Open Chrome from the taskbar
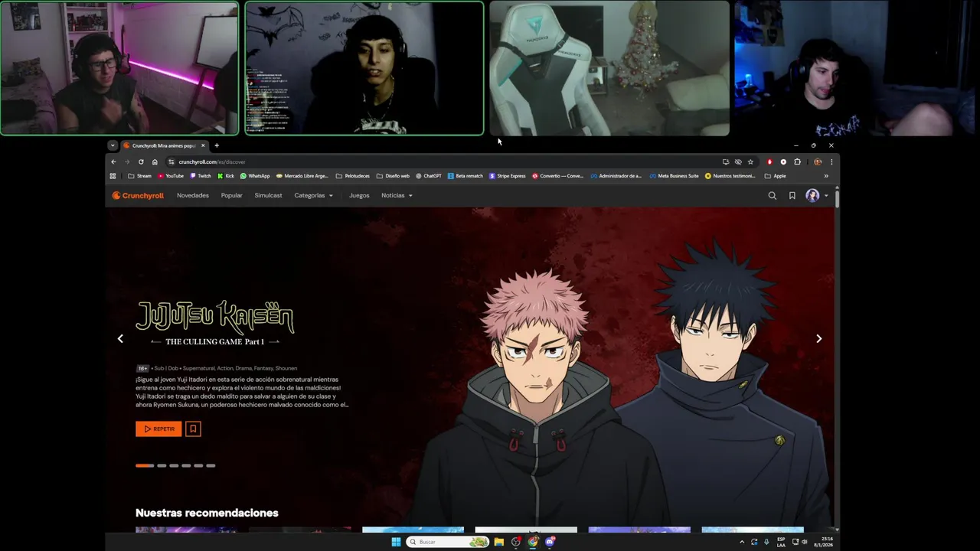The image size is (980, 551). pyautogui.click(x=533, y=542)
